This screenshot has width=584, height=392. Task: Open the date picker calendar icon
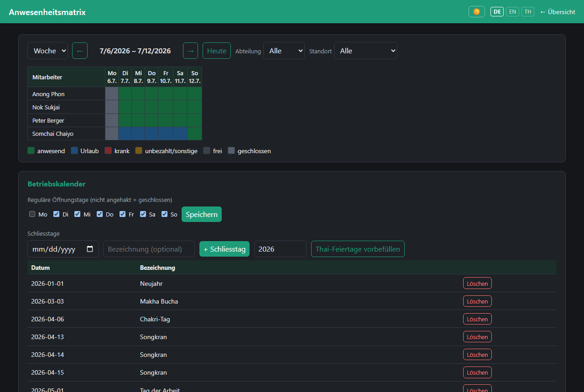(90, 249)
